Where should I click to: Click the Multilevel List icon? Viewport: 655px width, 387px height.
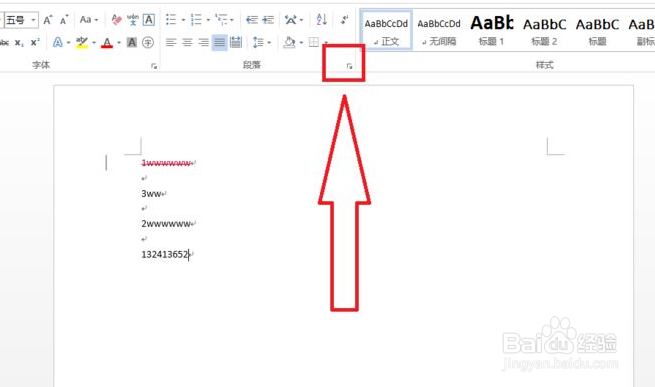(221, 20)
